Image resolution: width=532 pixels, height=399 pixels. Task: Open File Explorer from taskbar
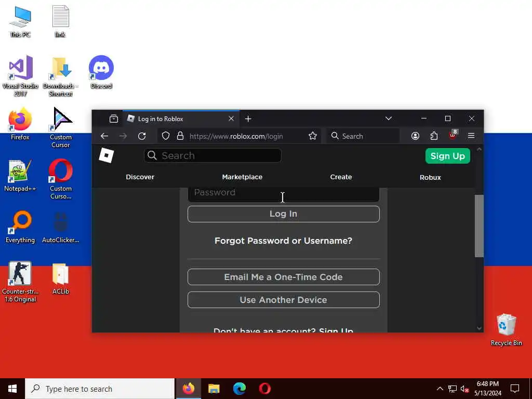coord(214,389)
